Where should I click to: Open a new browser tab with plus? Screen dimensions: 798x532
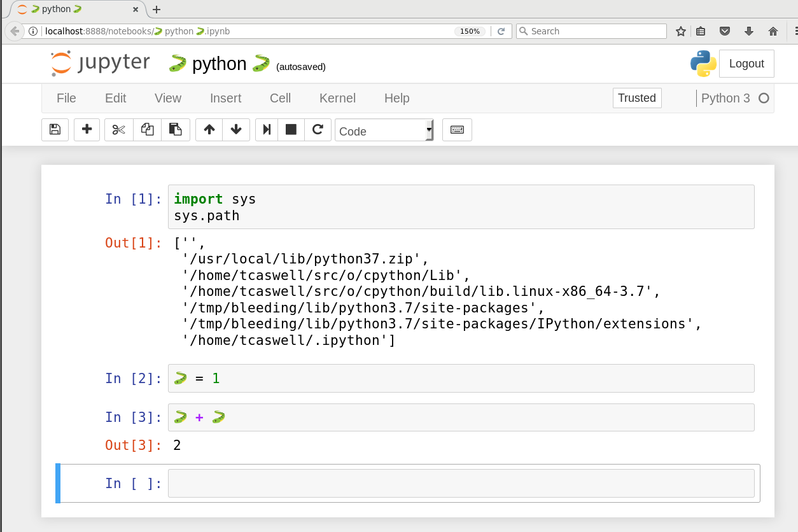[157, 10]
